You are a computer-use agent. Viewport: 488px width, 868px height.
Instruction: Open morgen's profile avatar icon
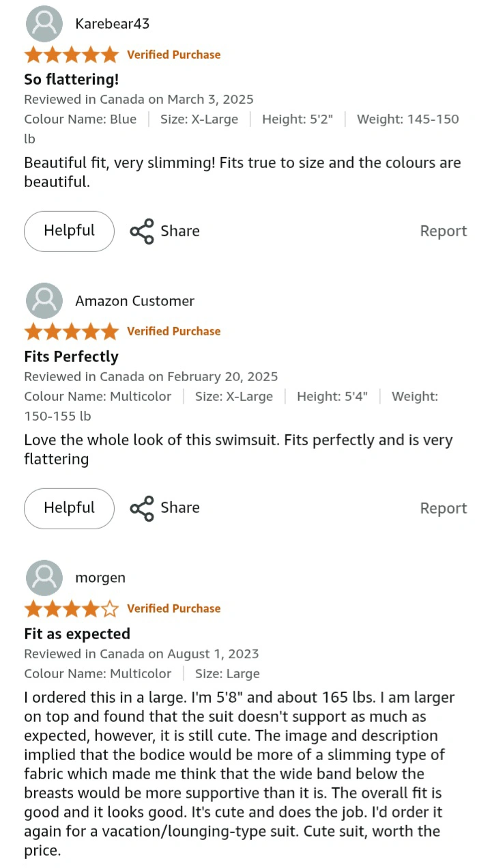pos(44,578)
